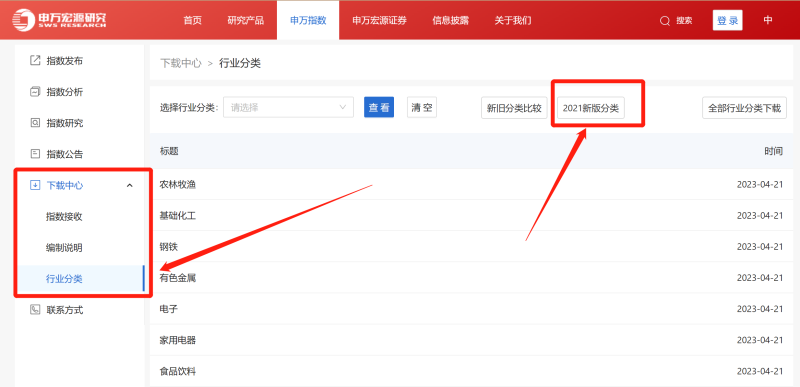Viewport: 800px width, 387px height.
Task: Open the 家用电器 row
Action: (471, 340)
